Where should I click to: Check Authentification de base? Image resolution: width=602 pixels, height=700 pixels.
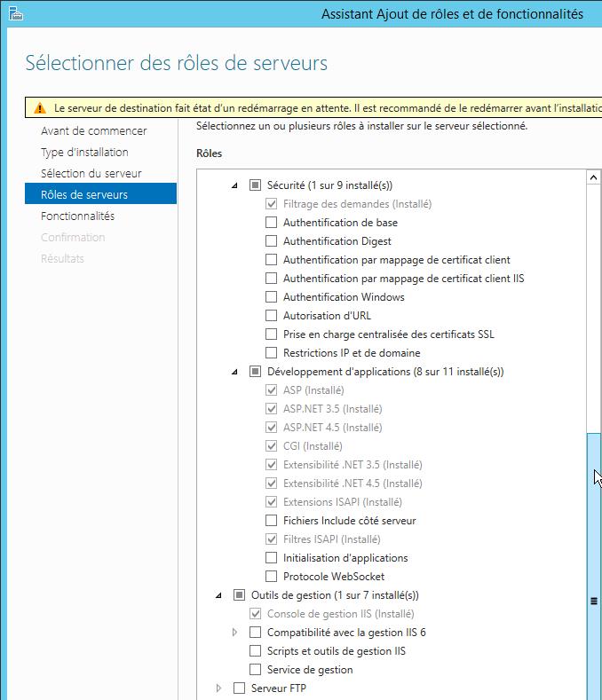(271, 223)
